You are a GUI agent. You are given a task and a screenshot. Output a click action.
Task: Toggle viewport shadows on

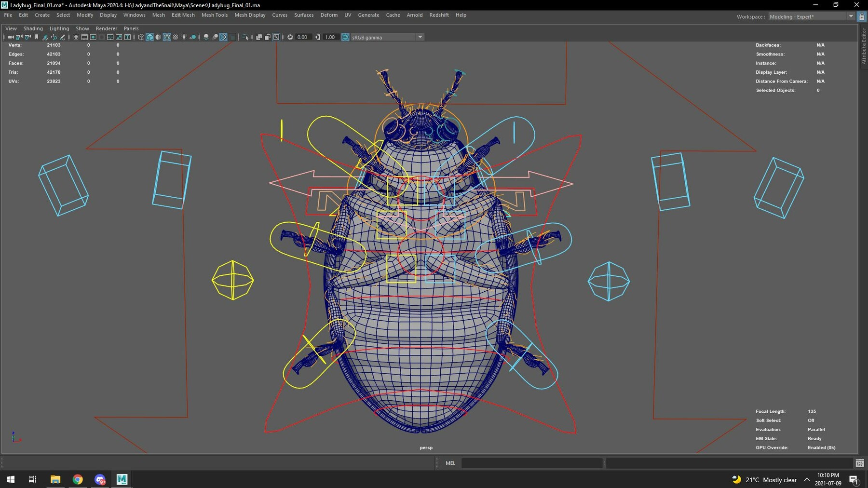tap(206, 37)
